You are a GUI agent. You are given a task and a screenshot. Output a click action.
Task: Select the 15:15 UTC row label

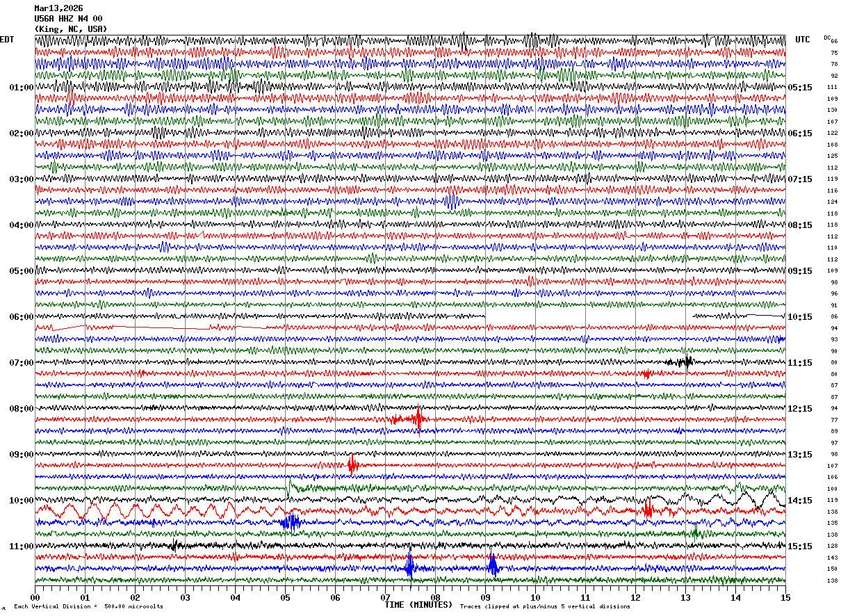800,546
